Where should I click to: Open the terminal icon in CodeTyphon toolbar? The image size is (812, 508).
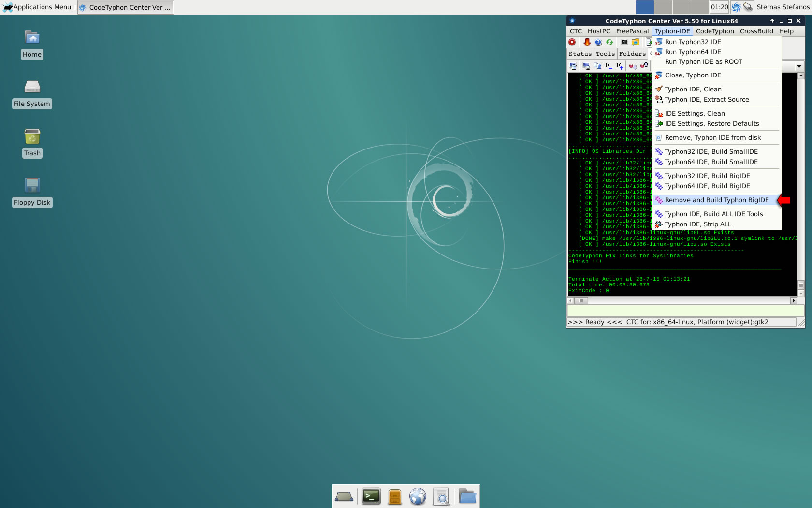pyautogui.click(x=624, y=42)
